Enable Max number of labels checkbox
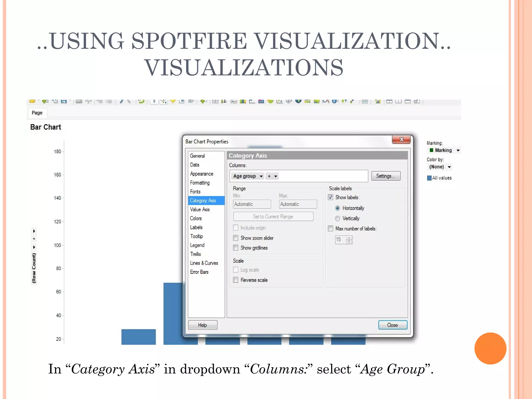This screenshot has width=532, height=399. 330,229
